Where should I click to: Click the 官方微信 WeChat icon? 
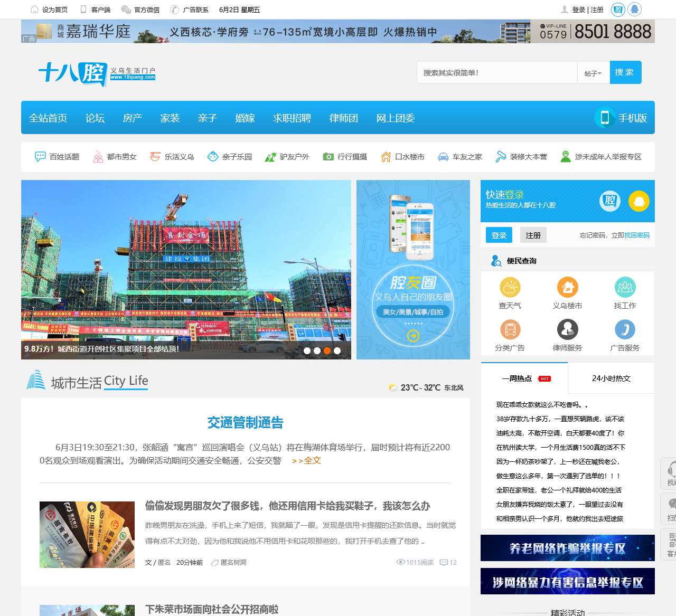pyautogui.click(x=126, y=10)
